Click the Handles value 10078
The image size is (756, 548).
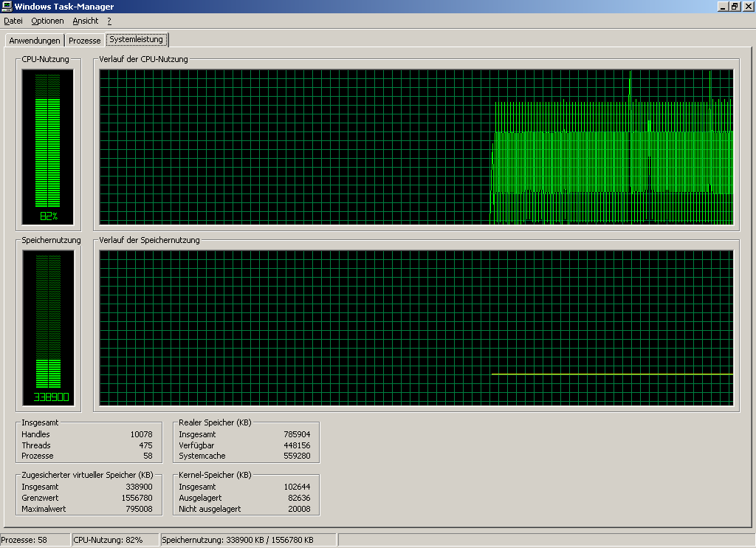click(x=140, y=434)
